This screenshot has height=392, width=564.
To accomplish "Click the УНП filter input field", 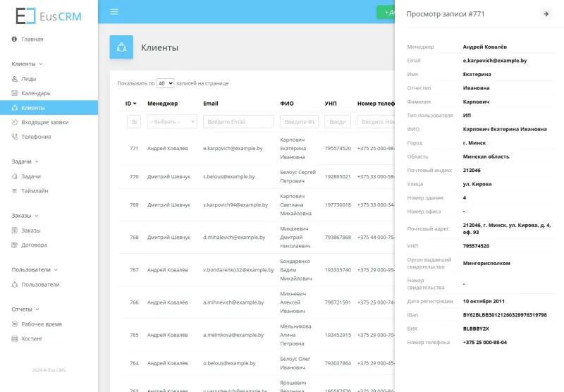I will coord(338,121).
